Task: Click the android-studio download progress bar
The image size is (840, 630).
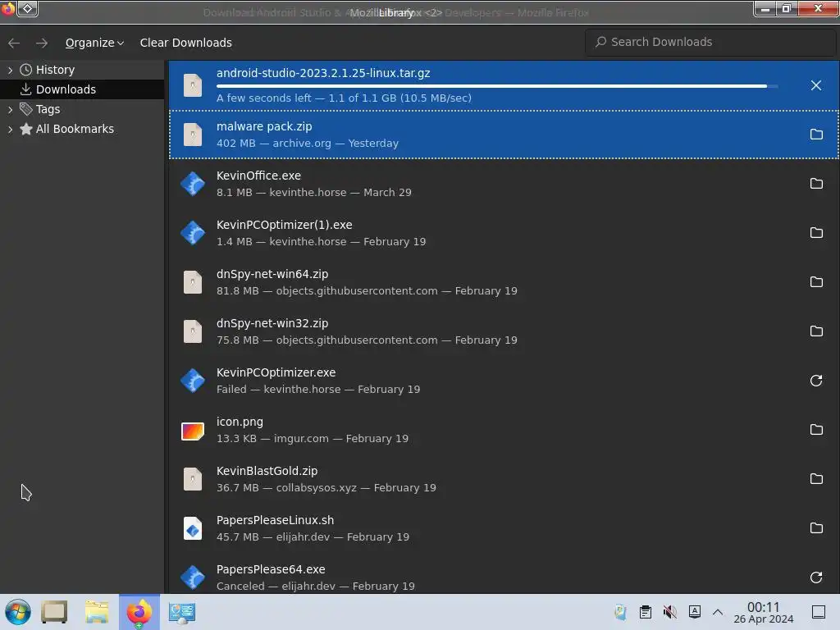Action: [x=497, y=85]
